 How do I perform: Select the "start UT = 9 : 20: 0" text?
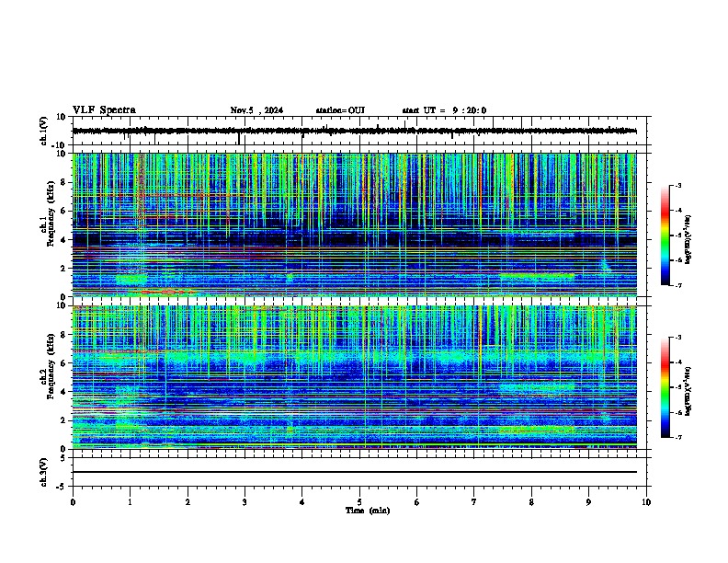(x=444, y=110)
